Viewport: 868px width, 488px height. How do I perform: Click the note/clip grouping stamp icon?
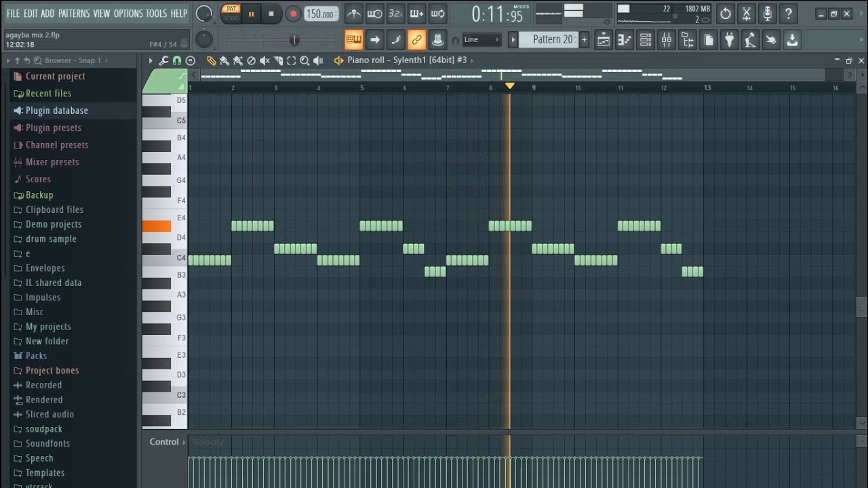(437, 40)
